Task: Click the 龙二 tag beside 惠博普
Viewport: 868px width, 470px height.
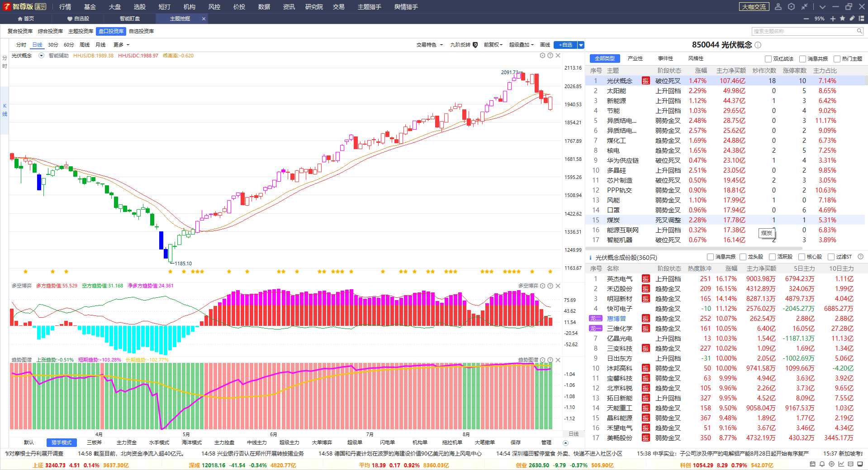Action: 595,319
